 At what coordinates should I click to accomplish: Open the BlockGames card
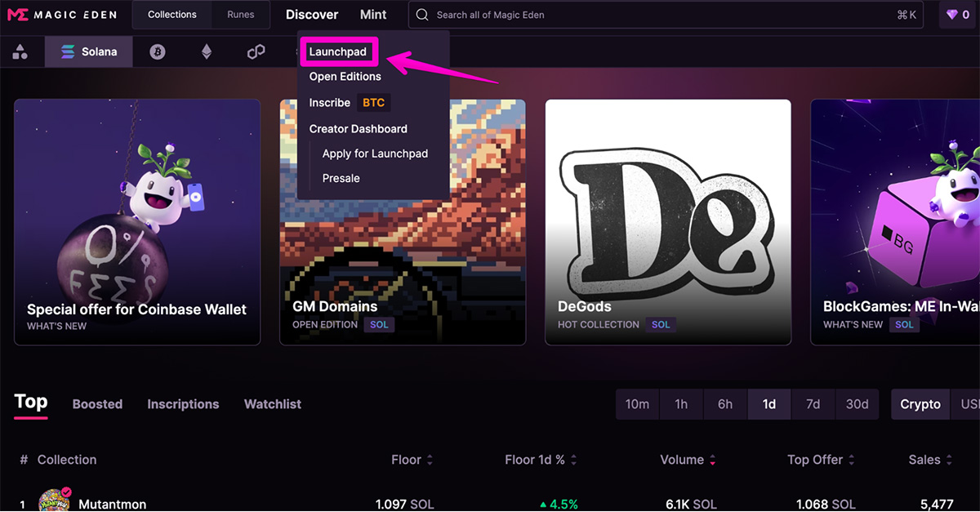click(895, 222)
